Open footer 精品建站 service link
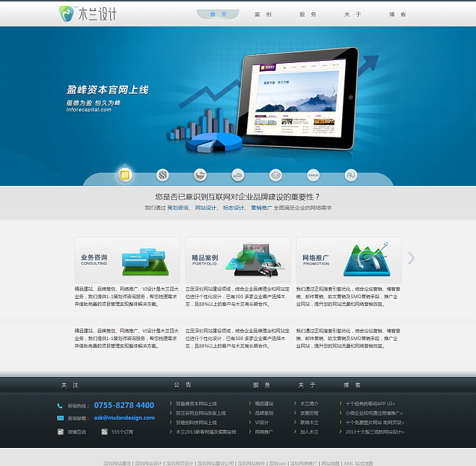The width and height of the screenshot is (476, 466). coord(264,404)
